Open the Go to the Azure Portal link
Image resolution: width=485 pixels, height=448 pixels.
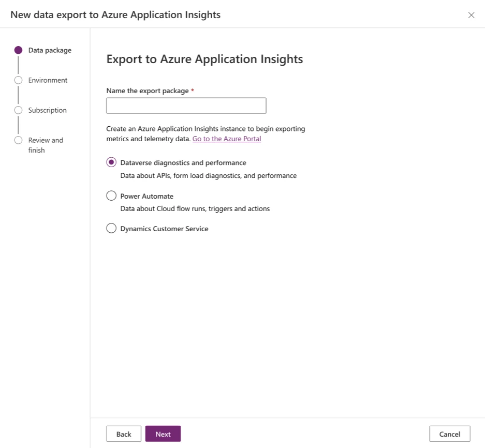pyautogui.click(x=226, y=139)
